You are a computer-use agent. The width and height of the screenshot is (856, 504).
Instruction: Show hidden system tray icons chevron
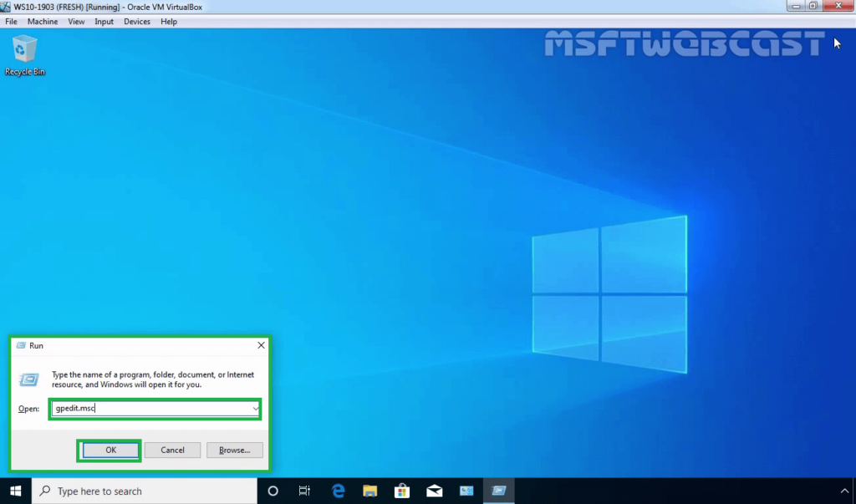[844, 491]
